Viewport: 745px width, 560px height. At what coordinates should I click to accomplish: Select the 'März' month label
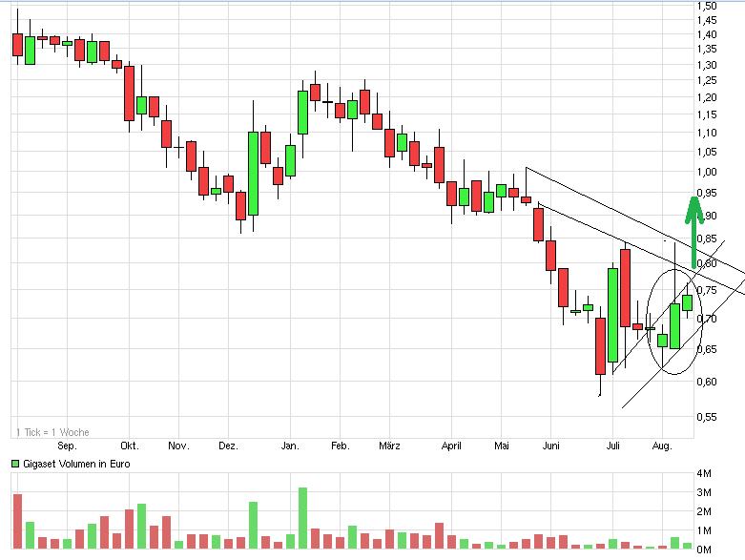(x=389, y=446)
